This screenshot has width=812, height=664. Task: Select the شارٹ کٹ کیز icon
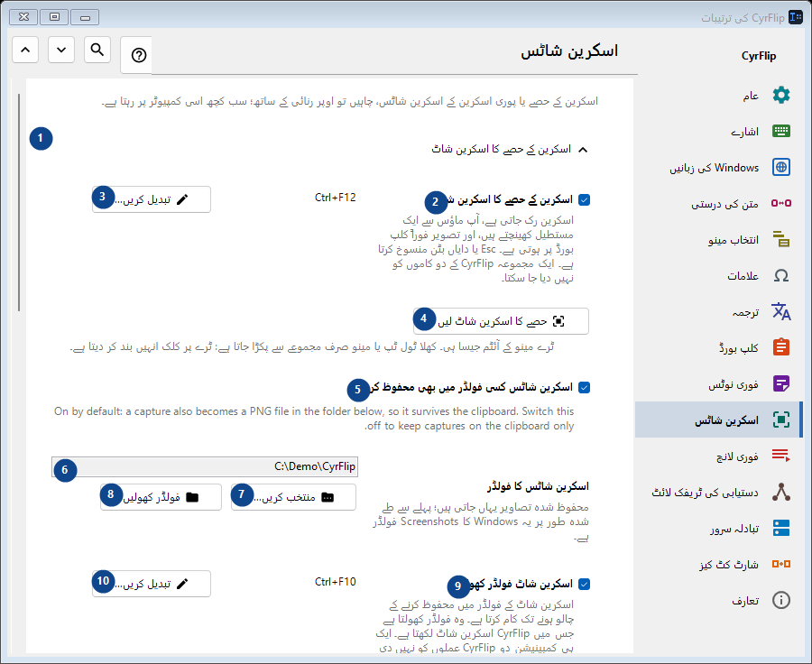click(781, 564)
